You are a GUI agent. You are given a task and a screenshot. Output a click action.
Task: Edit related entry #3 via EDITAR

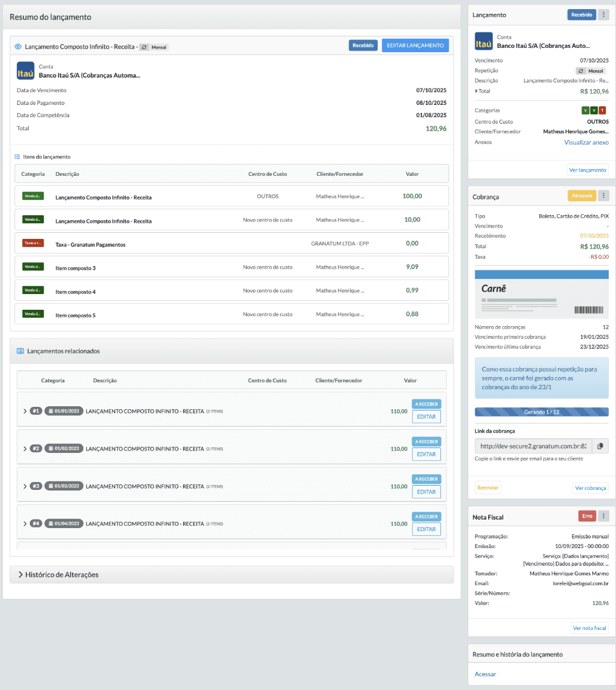pyautogui.click(x=426, y=492)
